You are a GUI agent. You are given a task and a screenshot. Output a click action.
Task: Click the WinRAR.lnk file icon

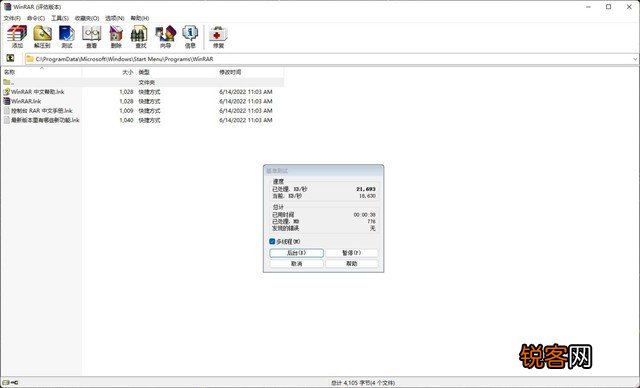[x=7, y=101]
